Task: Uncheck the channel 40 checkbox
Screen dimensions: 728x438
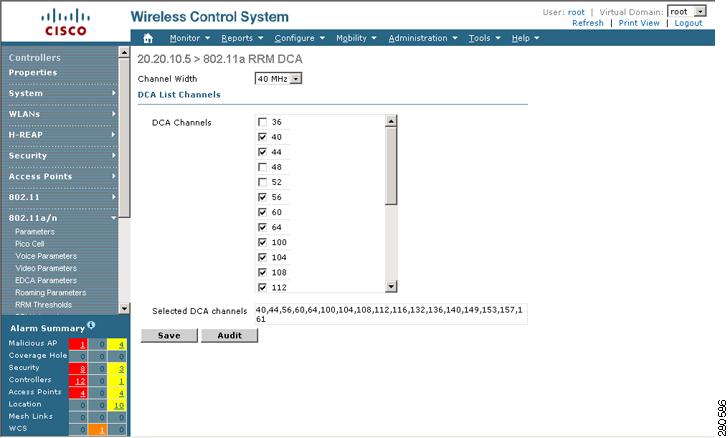Action: pyautogui.click(x=262, y=137)
